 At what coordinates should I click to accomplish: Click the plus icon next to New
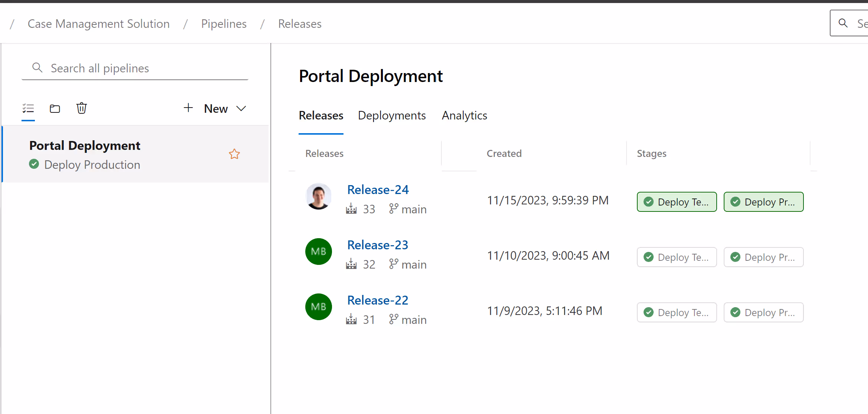[188, 108]
